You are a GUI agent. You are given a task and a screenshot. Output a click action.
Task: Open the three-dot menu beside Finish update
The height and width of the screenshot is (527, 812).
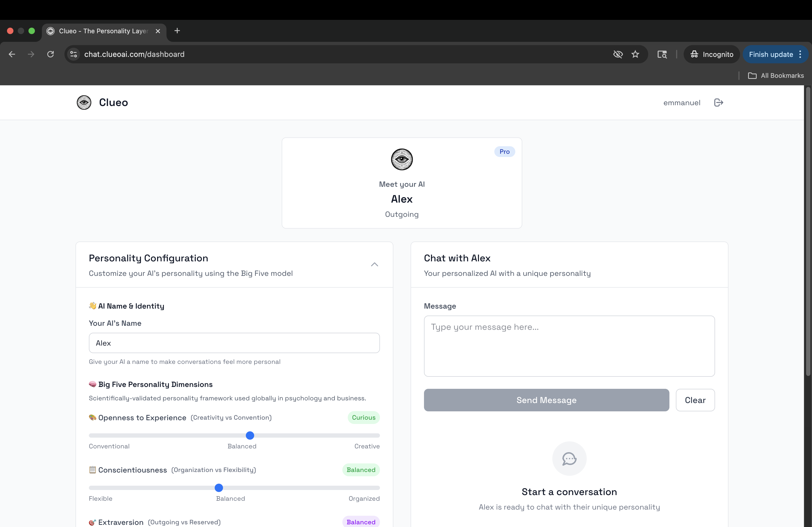coord(800,54)
